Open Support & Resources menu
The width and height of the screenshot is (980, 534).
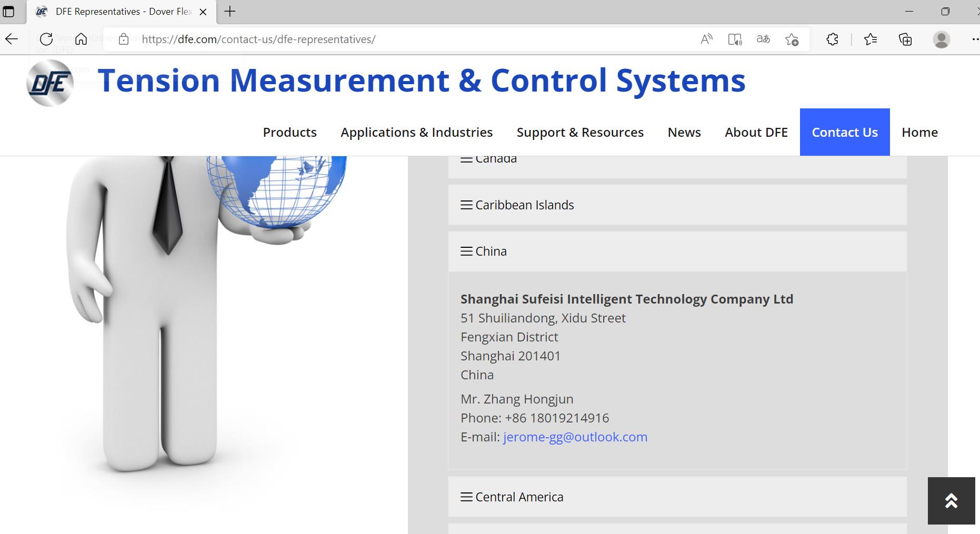580,132
